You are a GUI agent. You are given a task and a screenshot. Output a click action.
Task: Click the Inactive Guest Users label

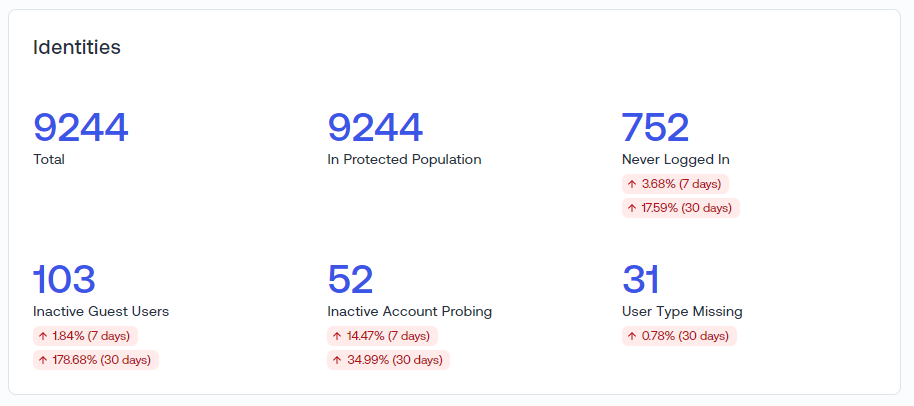[101, 311]
